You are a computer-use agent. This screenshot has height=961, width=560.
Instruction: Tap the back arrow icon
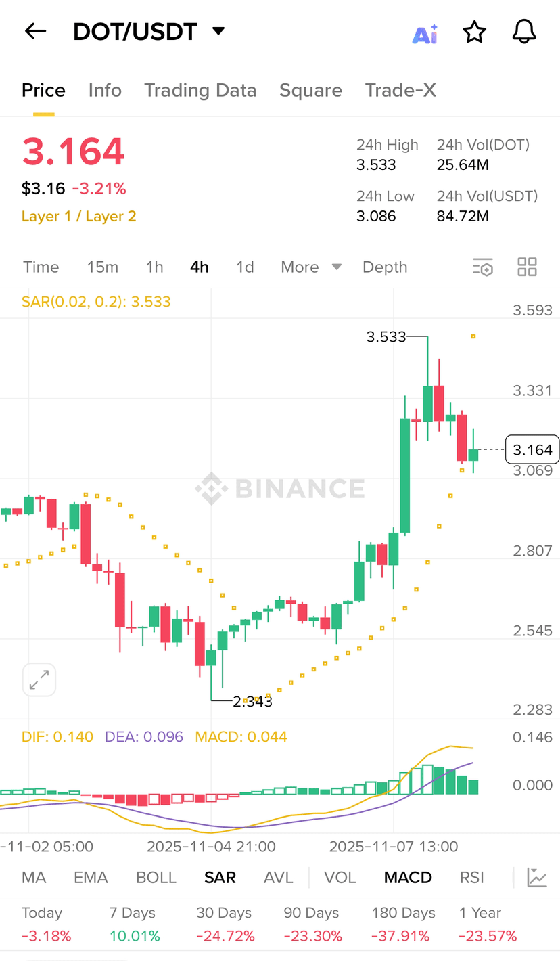[35, 31]
